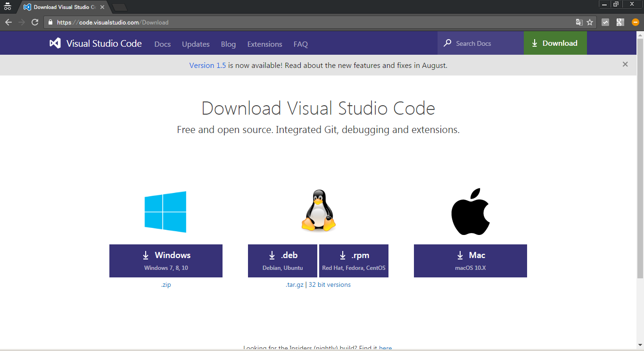Open the Version 1.5 announcement link
Screen dimensions: 644x351
(207, 65)
